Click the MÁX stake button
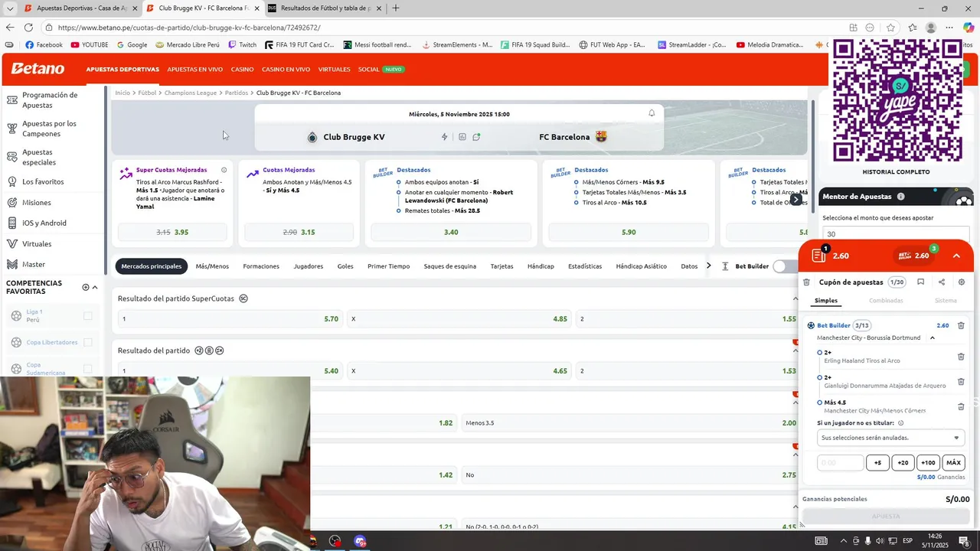980x551 pixels. (953, 463)
